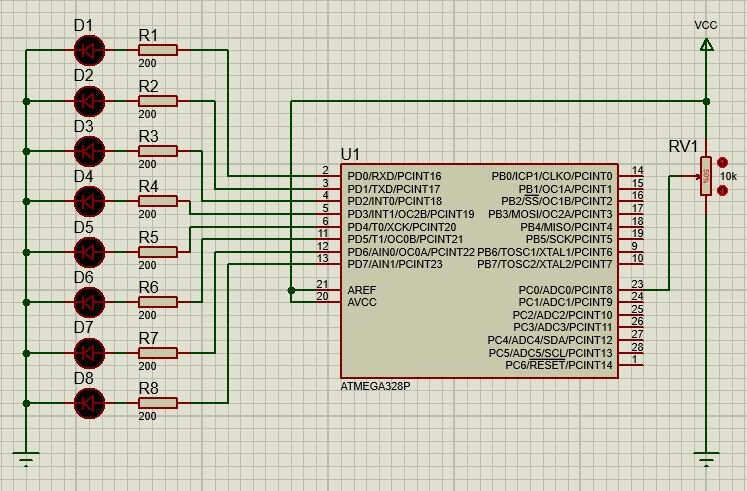Viewport: 747px width, 491px height.
Task: Click the ground terminal below the potentiometer
Action: click(x=707, y=459)
